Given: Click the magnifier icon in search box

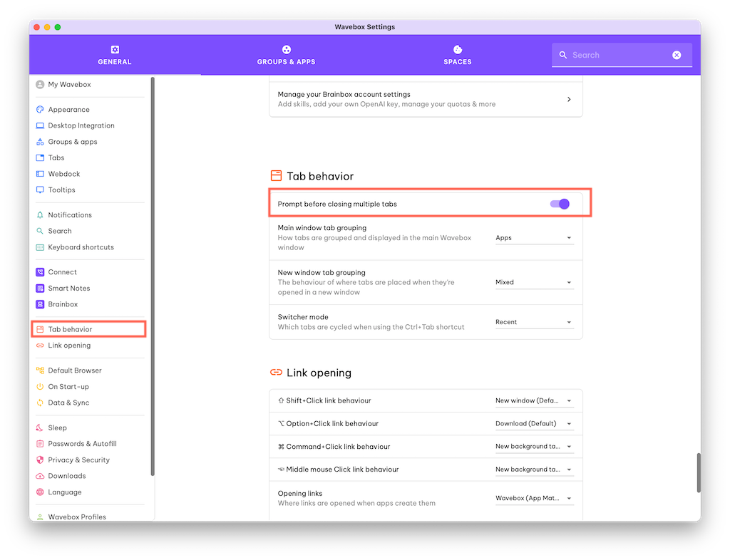Looking at the screenshot, I should (563, 55).
